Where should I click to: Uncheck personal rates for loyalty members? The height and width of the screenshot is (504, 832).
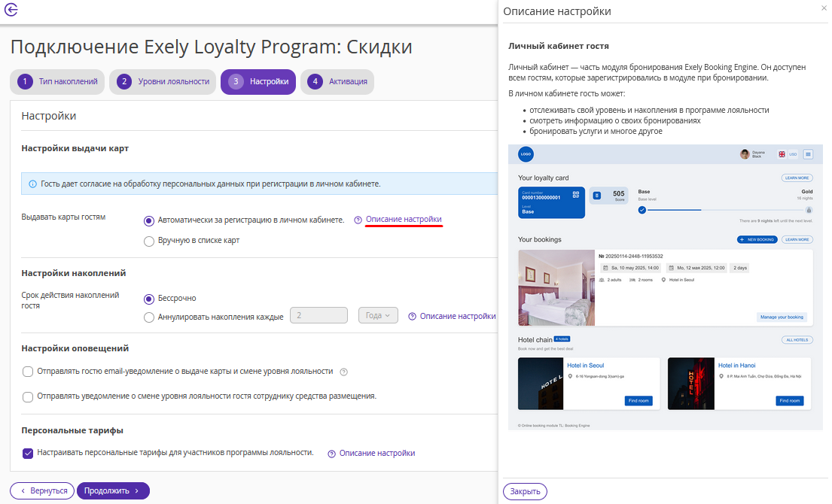point(28,453)
